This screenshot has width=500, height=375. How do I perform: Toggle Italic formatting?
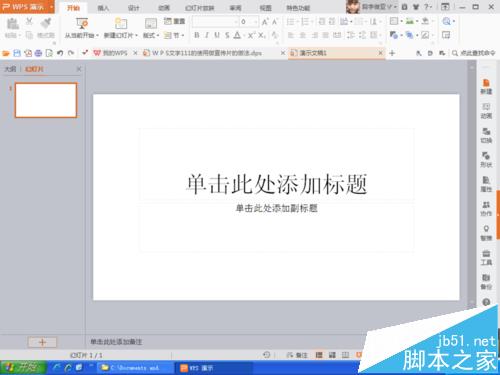tap(207, 35)
